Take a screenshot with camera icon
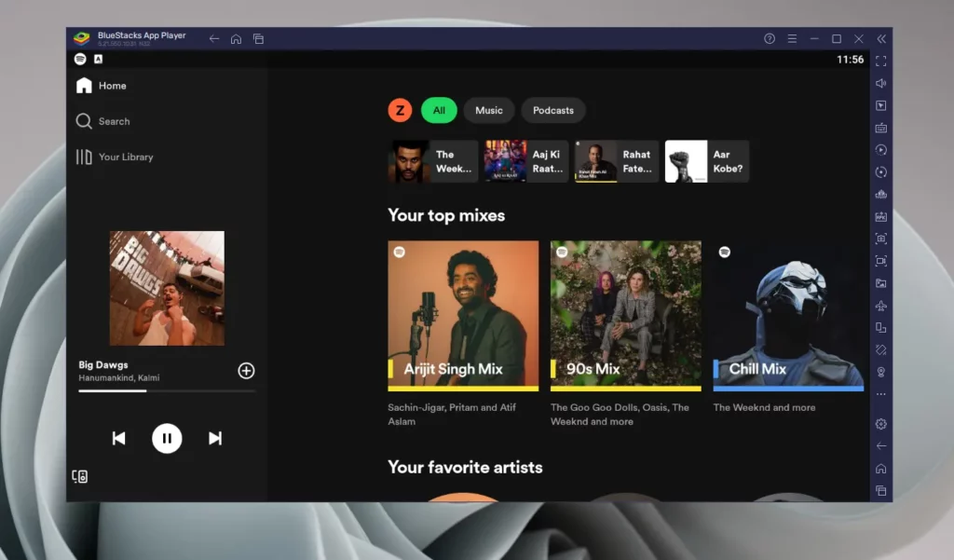The width and height of the screenshot is (954, 560). (881, 239)
